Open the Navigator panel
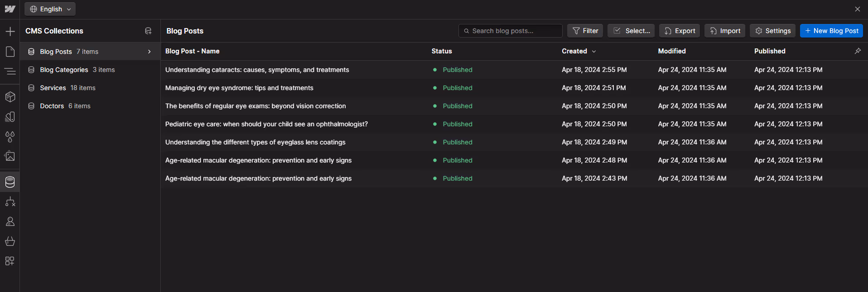 pyautogui.click(x=10, y=72)
